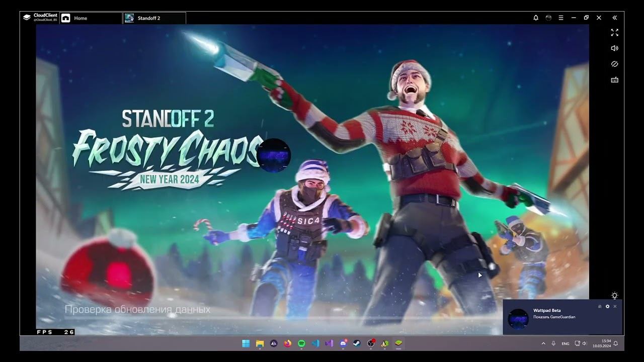Click the network and volume tray icons
This screenshot has height=362, width=644.
(581, 343)
